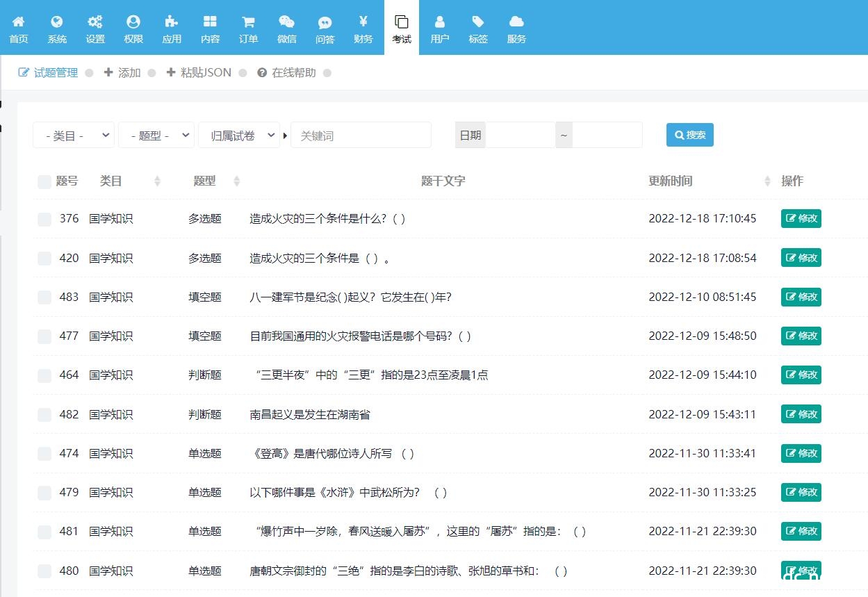The height and width of the screenshot is (597, 868).
Task: Open the 用户 person icon
Action: (x=439, y=22)
